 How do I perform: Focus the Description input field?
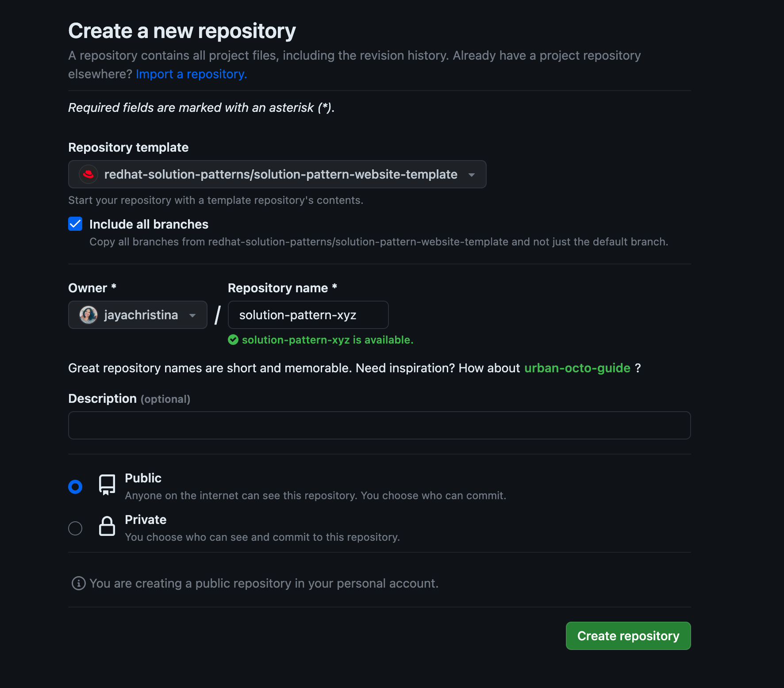380,425
